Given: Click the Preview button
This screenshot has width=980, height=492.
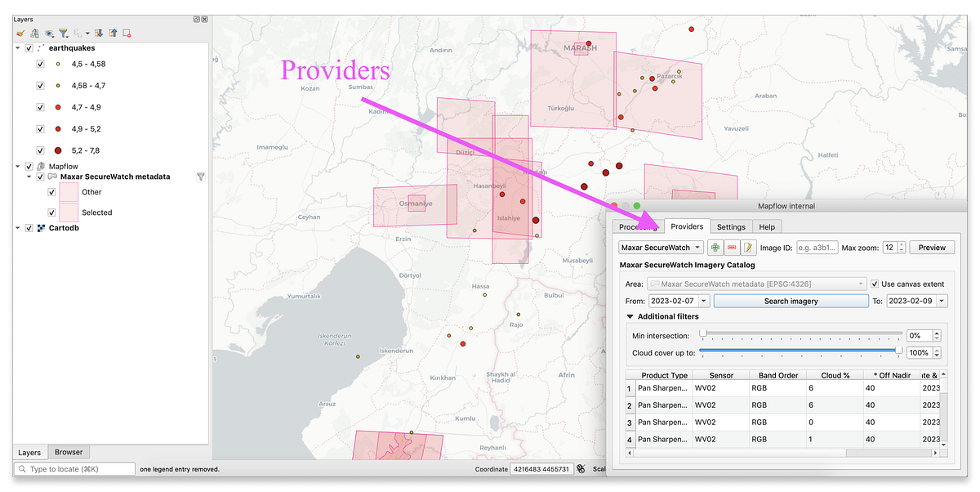Looking at the screenshot, I should click(x=931, y=247).
